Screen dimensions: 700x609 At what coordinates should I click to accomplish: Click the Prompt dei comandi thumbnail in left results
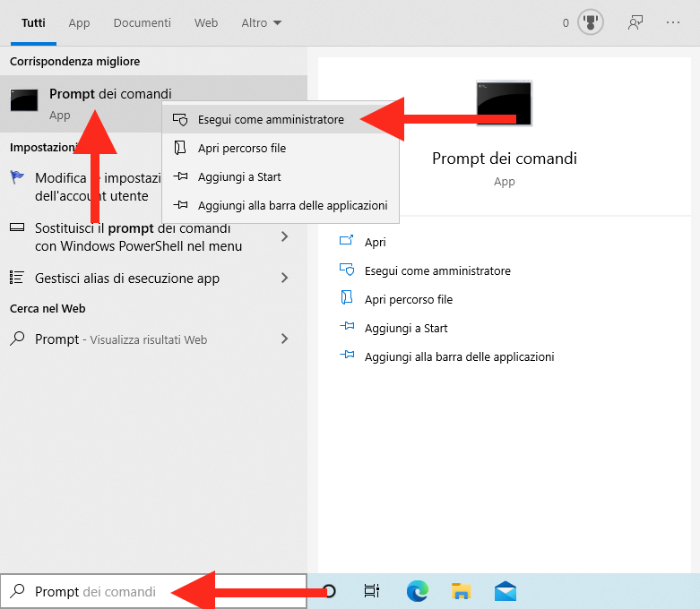[x=24, y=100]
